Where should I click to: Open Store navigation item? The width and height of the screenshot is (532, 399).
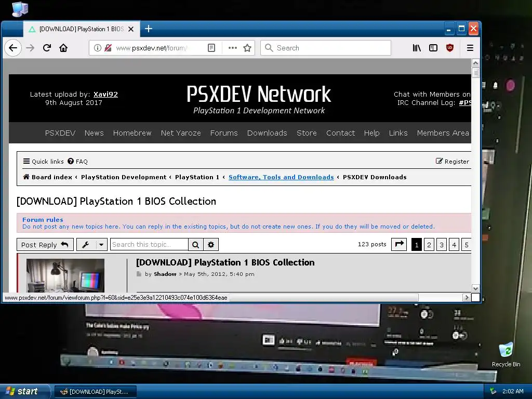[x=307, y=133]
